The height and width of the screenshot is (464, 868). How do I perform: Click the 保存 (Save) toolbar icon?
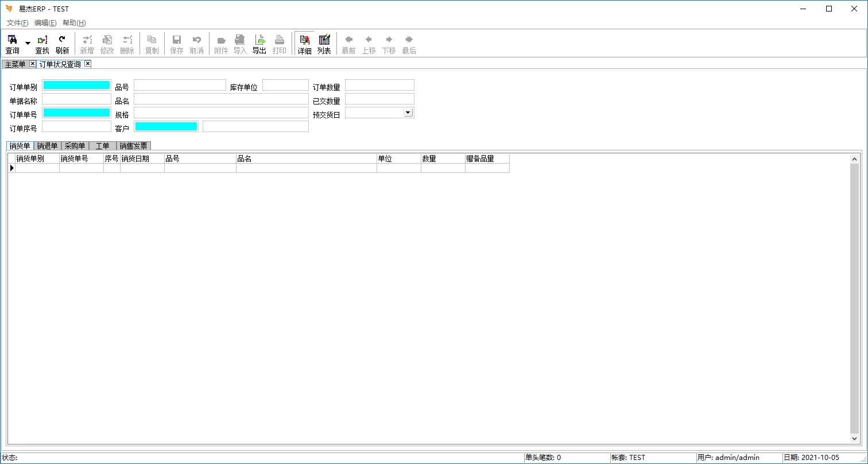tap(177, 44)
